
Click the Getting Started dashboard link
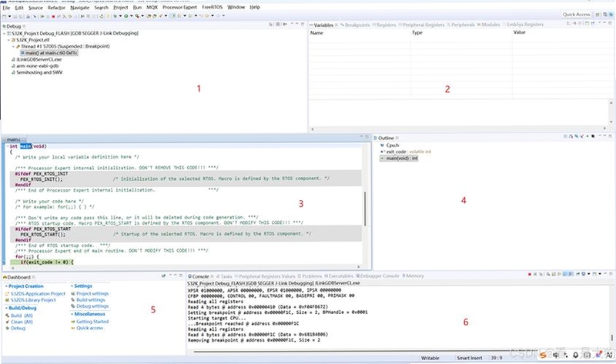(x=92, y=322)
